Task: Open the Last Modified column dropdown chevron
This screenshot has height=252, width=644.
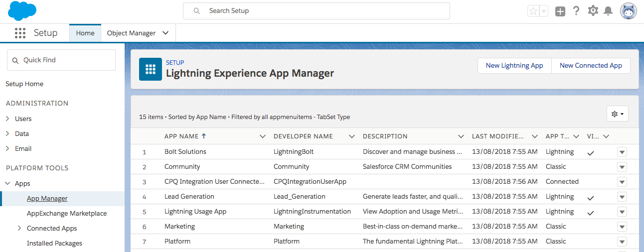Action: pos(535,136)
